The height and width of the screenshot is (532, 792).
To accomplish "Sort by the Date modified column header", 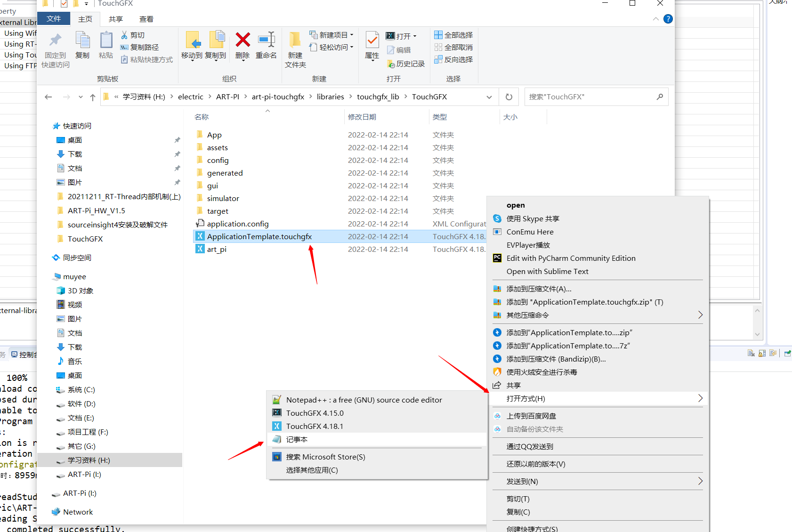I will tap(362, 117).
